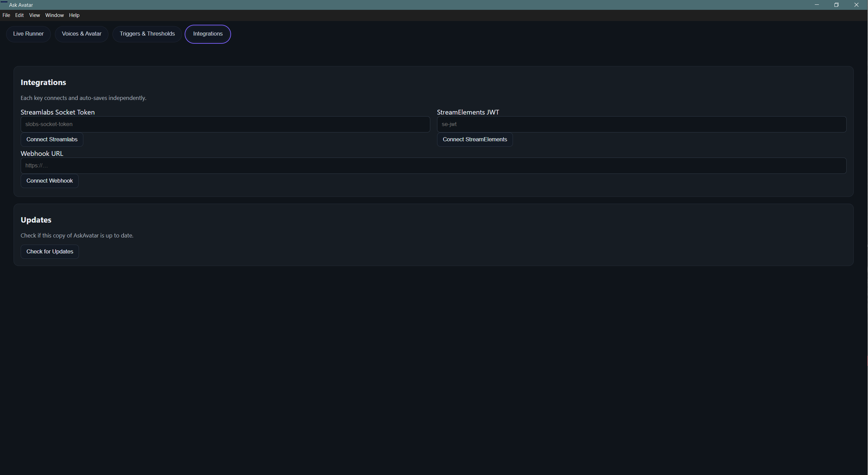The image size is (868, 475).
Task: Minimize the Ask Avatar window
Action: pyautogui.click(x=816, y=5)
